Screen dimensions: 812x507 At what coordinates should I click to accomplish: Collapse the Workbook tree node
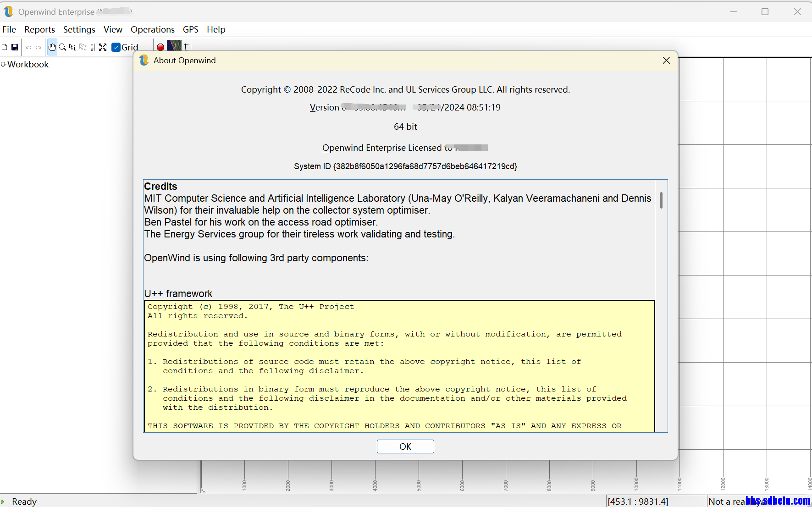tap(3, 64)
